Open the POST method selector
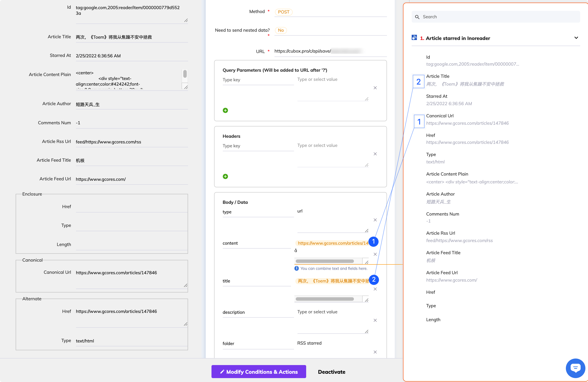 pyautogui.click(x=283, y=12)
